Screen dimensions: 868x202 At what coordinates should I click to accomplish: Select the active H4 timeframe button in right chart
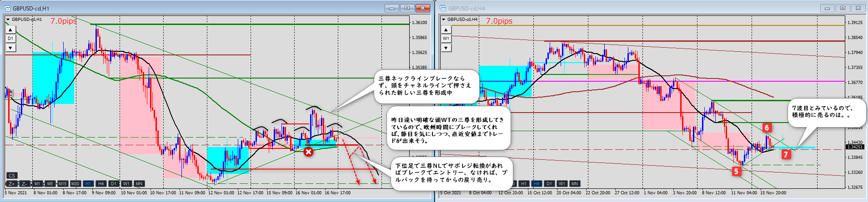click(537, 184)
